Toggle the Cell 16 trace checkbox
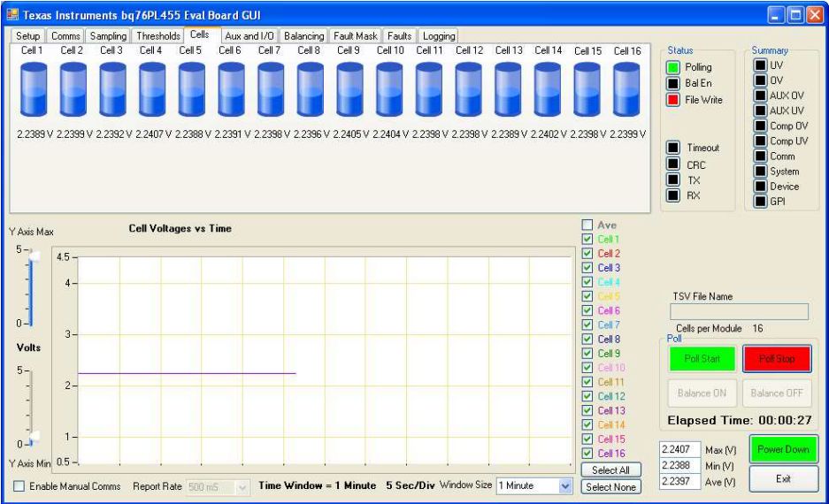The width and height of the screenshot is (829, 504). pyautogui.click(x=587, y=453)
